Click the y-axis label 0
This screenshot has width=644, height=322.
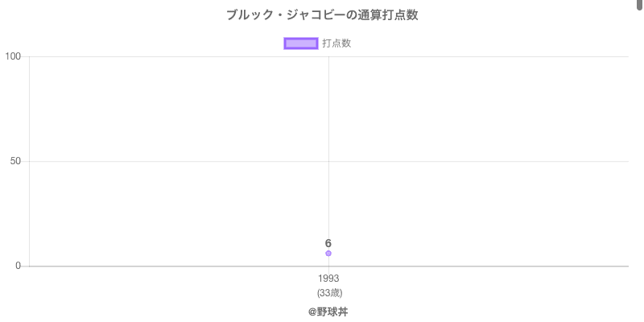coord(19,266)
